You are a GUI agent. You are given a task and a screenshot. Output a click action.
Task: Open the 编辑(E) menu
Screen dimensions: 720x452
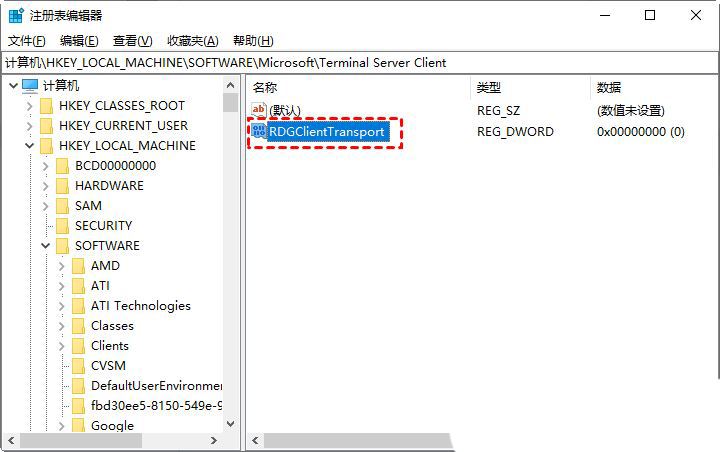(79, 41)
